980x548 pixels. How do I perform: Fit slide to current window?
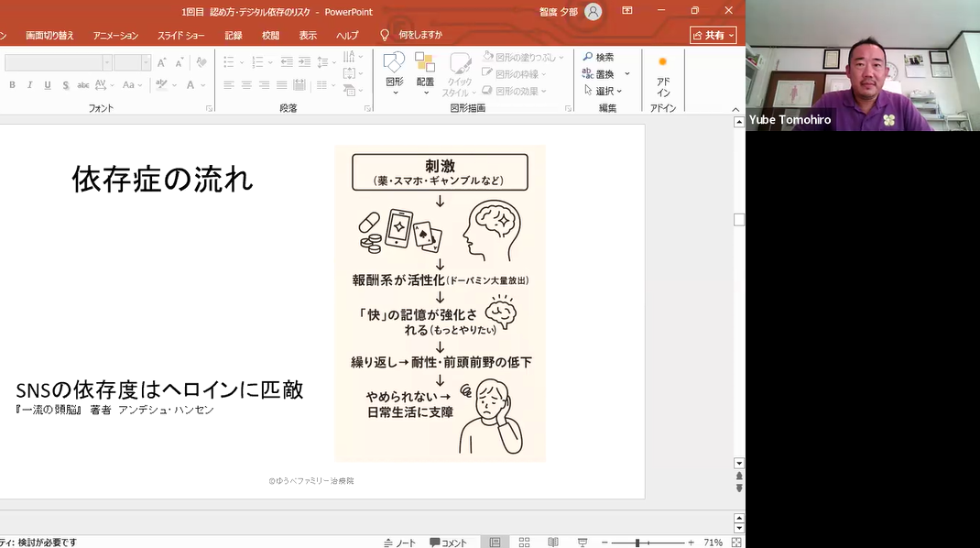pyautogui.click(x=736, y=543)
